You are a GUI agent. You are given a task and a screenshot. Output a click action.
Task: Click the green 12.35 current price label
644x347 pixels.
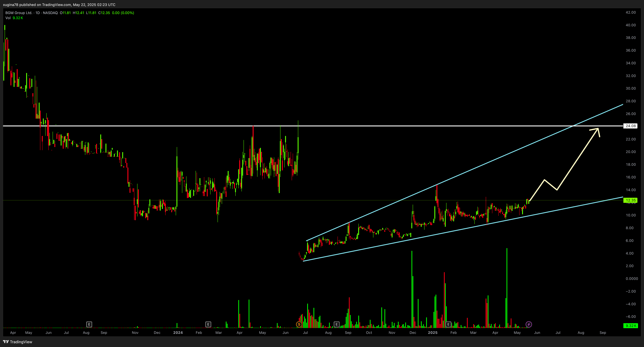click(630, 200)
